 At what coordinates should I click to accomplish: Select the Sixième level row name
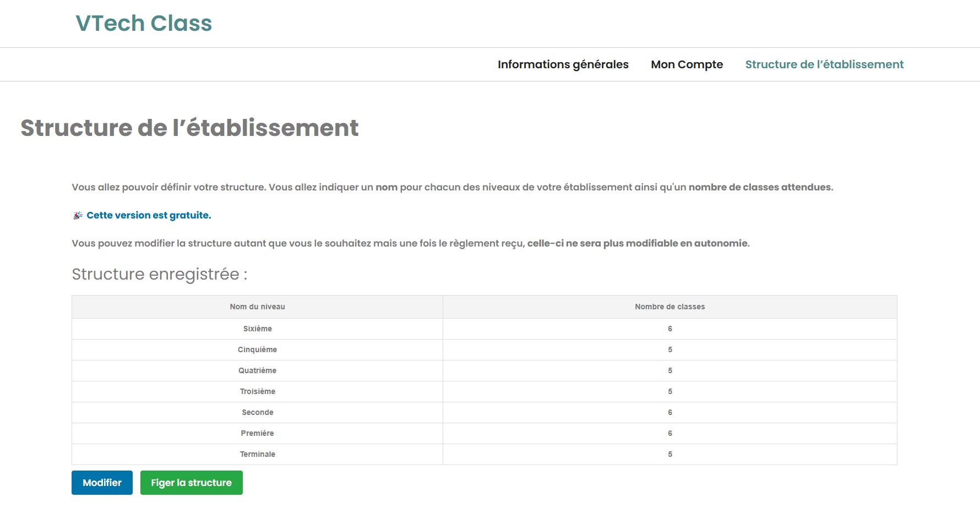click(257, 329)
